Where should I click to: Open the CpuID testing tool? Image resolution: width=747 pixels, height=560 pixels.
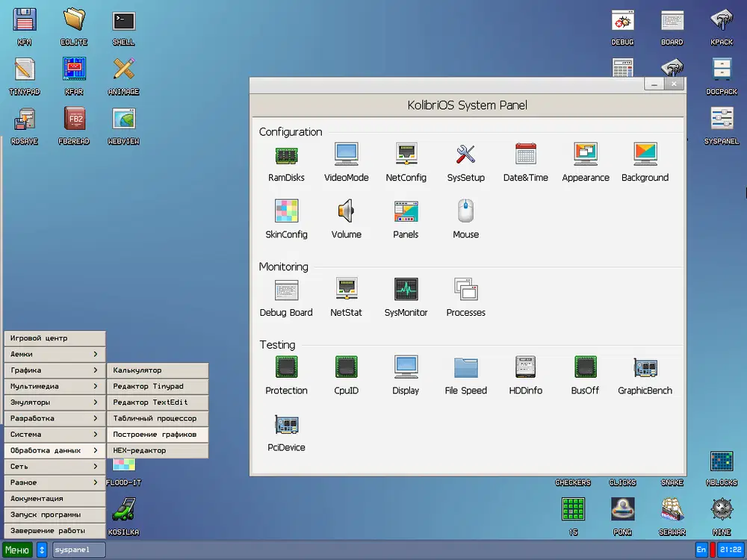(346, 368)
